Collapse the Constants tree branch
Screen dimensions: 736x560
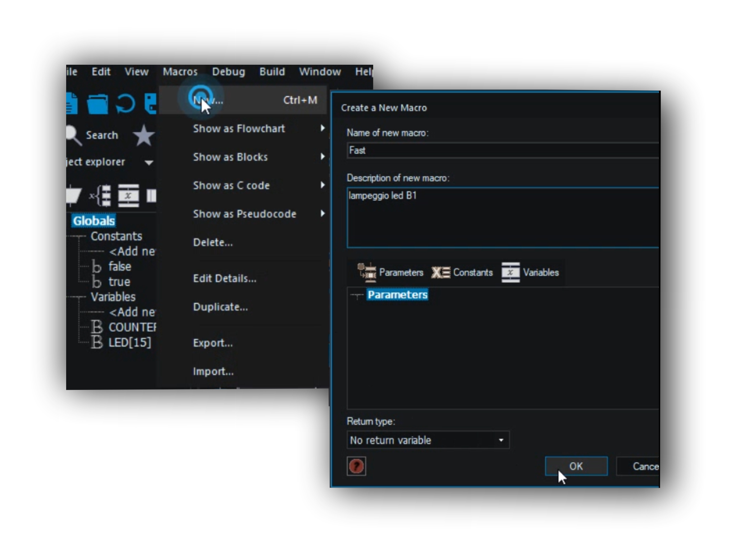(x=79, y=237)
